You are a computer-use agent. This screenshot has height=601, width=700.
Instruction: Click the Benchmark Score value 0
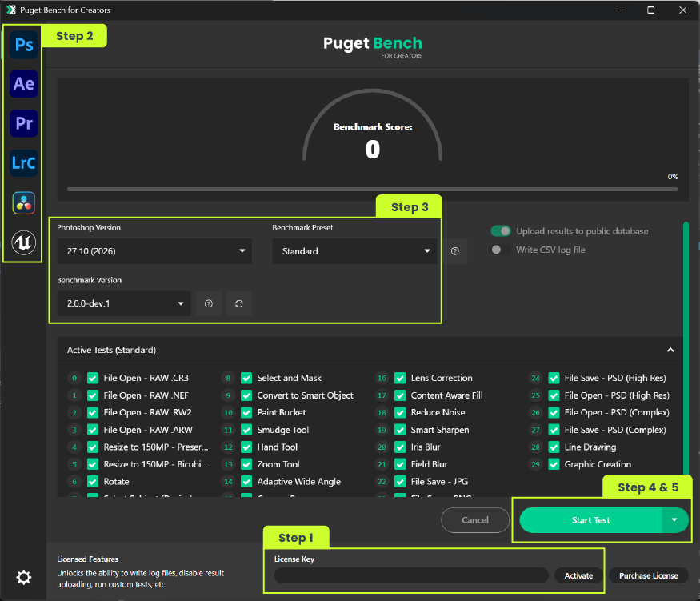coord(372,149)
